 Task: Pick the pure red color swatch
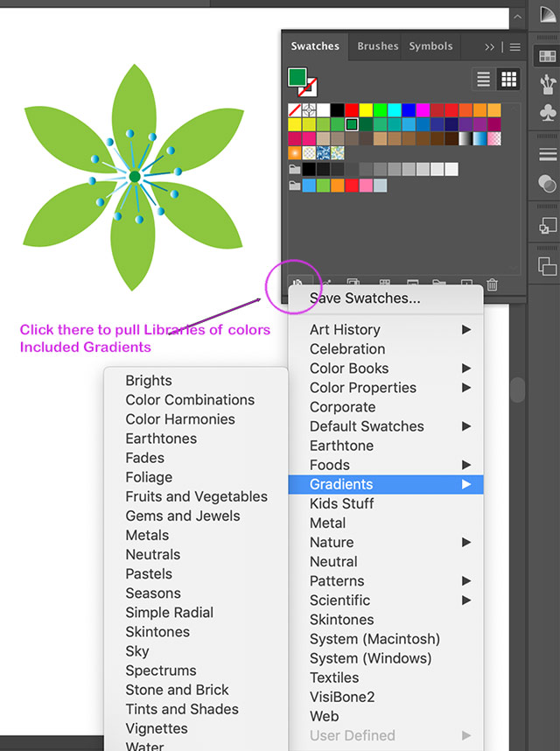point(352,110)
